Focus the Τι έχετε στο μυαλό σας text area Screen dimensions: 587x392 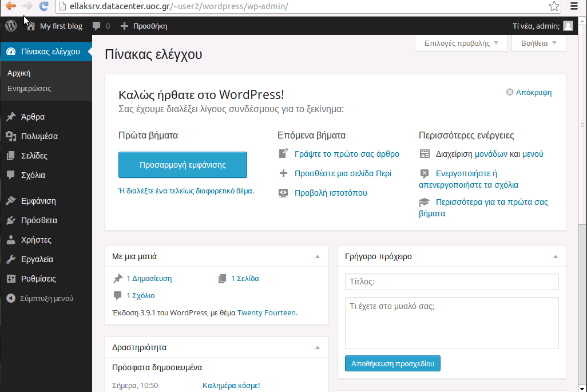point(452,323)
